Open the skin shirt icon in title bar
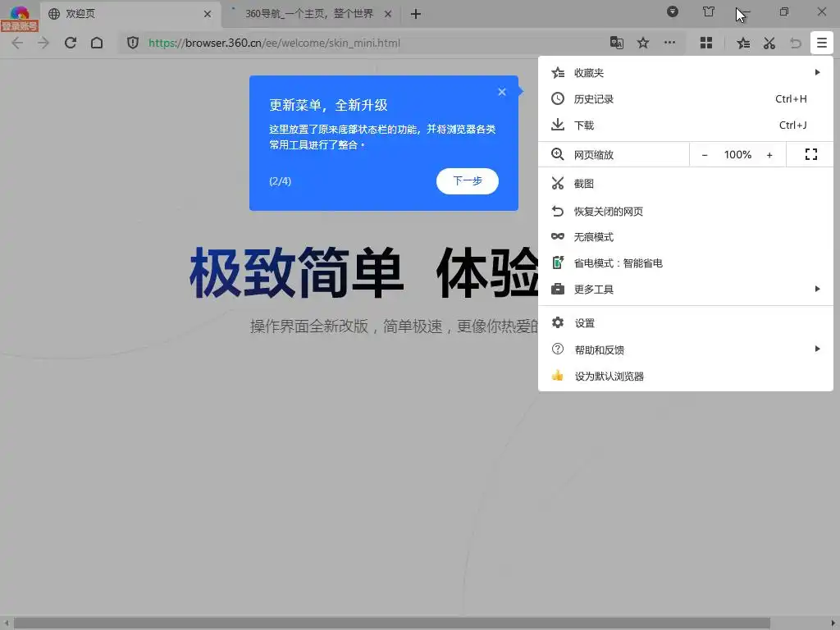Screen dimensions: 840x630 click(708, 11)
